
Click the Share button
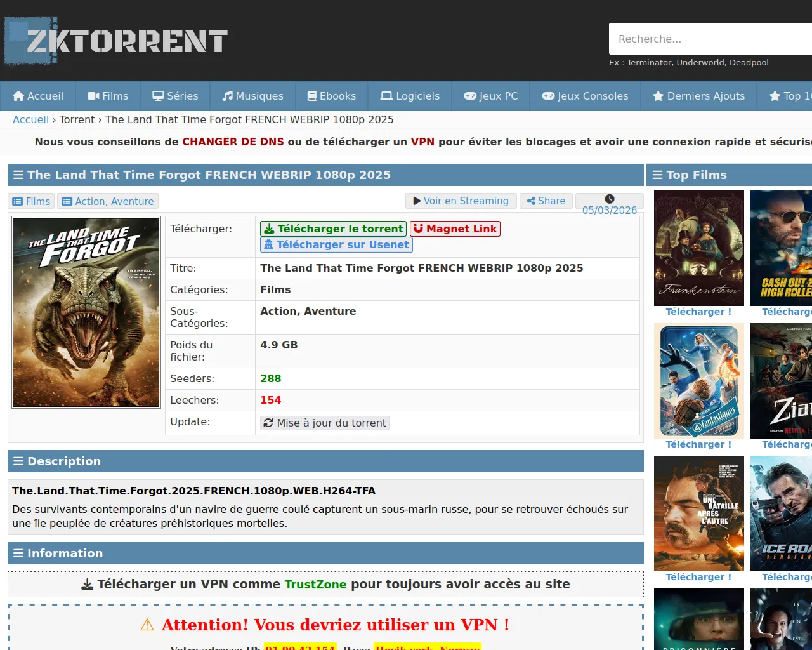click(546, 201)
